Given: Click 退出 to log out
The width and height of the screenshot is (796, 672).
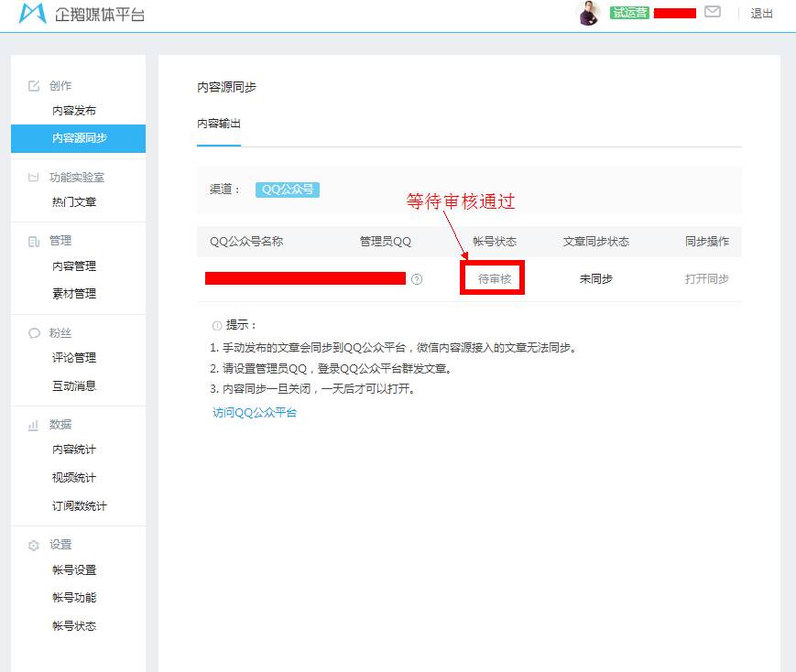Looking at the screenshot, I should 763,14.
